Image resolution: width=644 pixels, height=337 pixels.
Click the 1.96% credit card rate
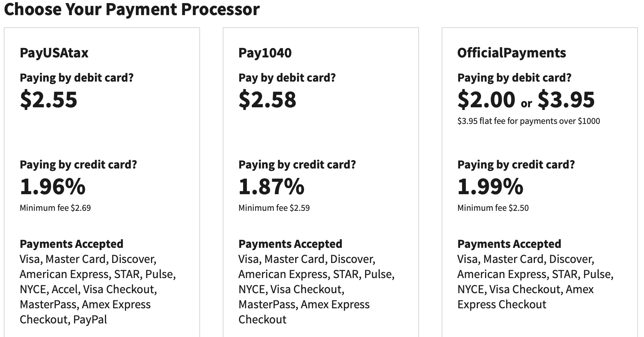pos(53,187)
